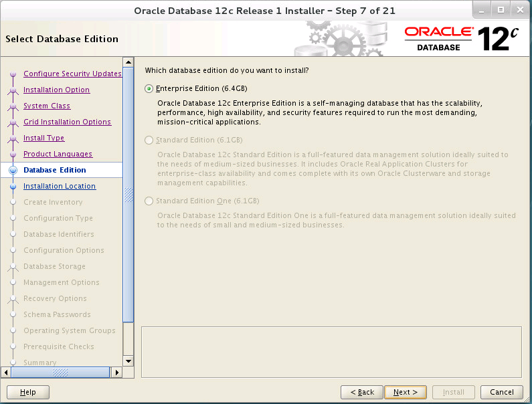The image size is (532, 404).
Task: Click Schema Passwords step label
Action: coord(57,314)
